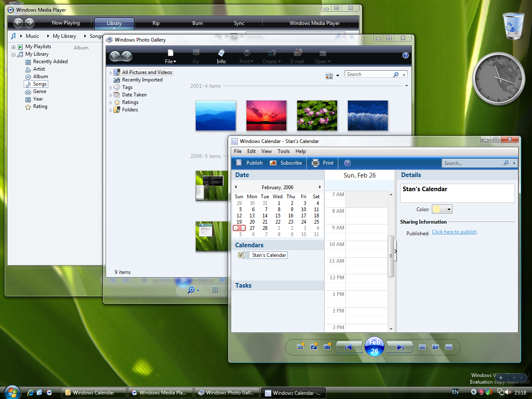Screen dimensions: 532x399
Task: Click Photo Gallery zoom magnifier control
Action: pos(193,290)
